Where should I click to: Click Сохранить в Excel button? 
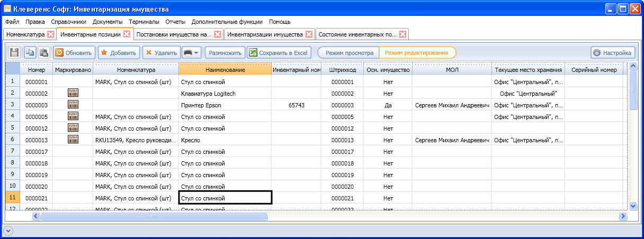(x=279, y=52)
